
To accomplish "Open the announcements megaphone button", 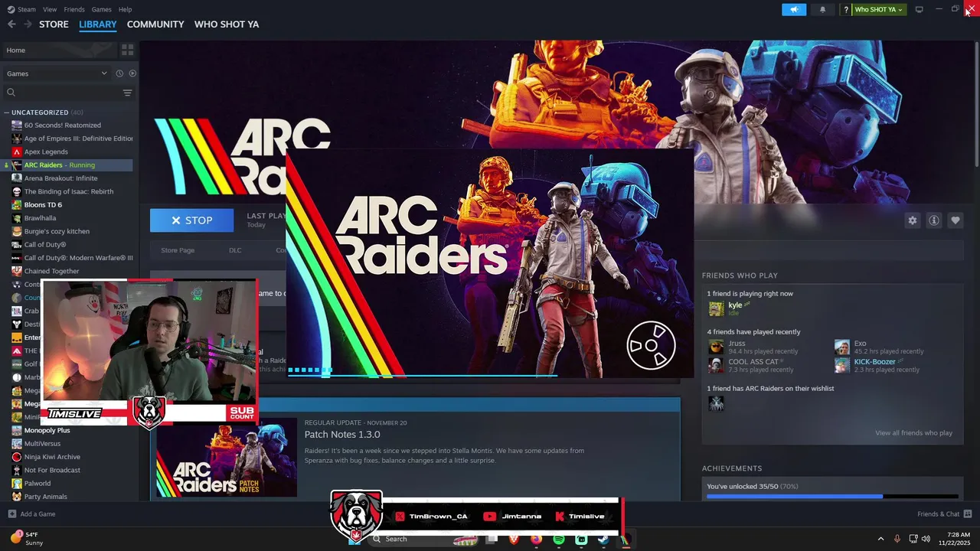I will click(x=794, y=9).
